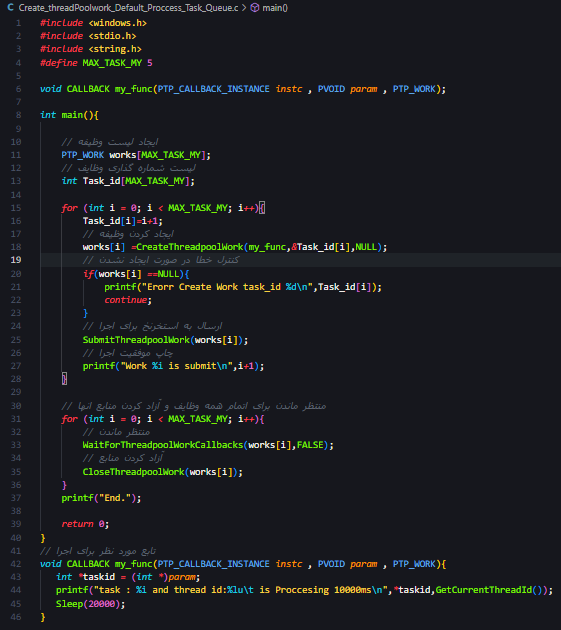Click the Persian comment on line 41

click(98, 551)
